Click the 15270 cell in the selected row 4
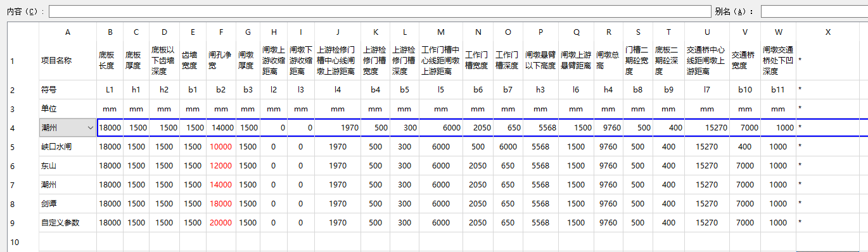Image resolution: width=868 pixels, height=252 pixels. coord(706,128)
